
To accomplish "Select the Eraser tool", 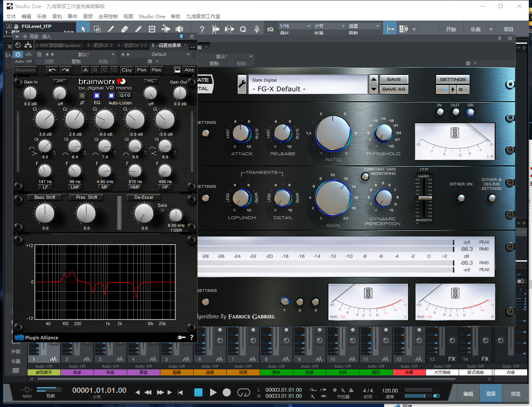I will 125,29.
